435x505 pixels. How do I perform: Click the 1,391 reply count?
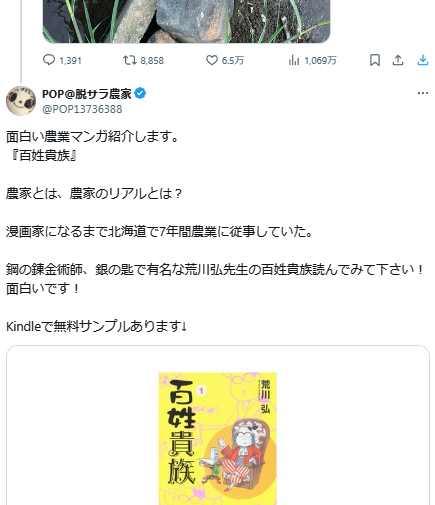pos(70,61)
